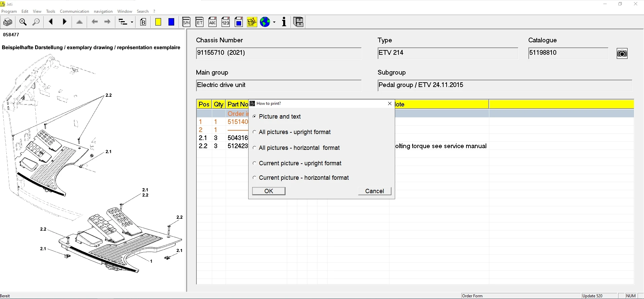Click the filing cabinet icon
The image size is (644, 299).
click(299, 22)
